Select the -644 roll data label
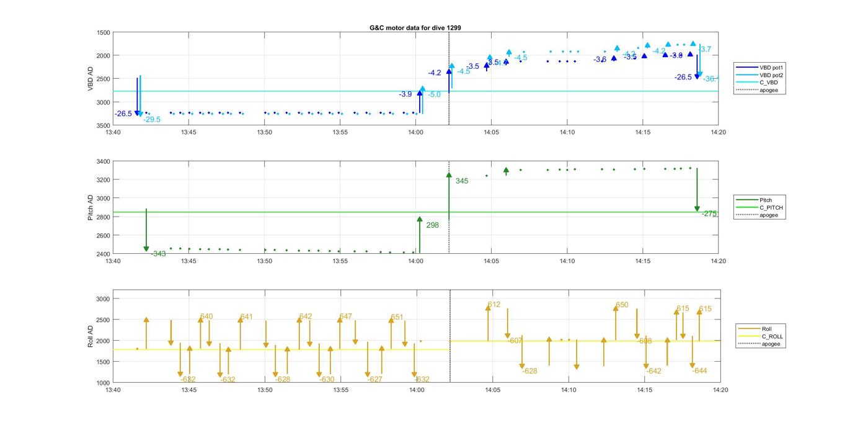The height and width of the screenshot is (430, 868). [x=700, y=371]
